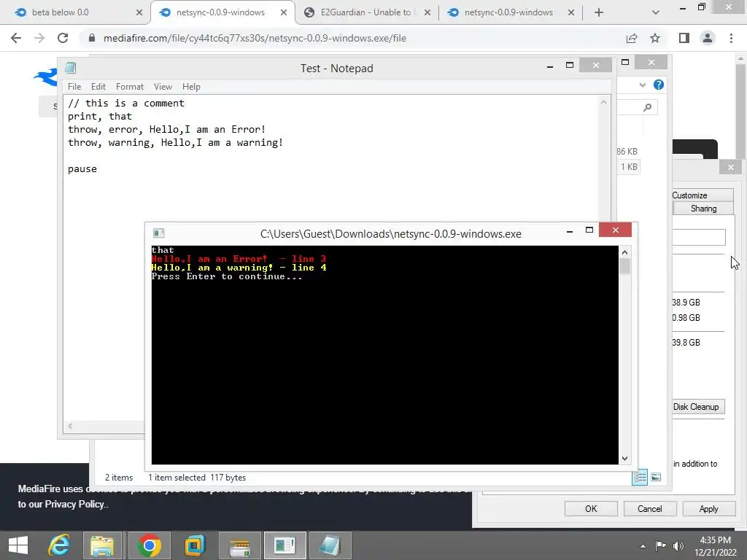Image resolution: width=747 pixels, height=560 pixels.
Task: Click '1 item selected 117 bytes' status
Action: [x=197, y=477]
